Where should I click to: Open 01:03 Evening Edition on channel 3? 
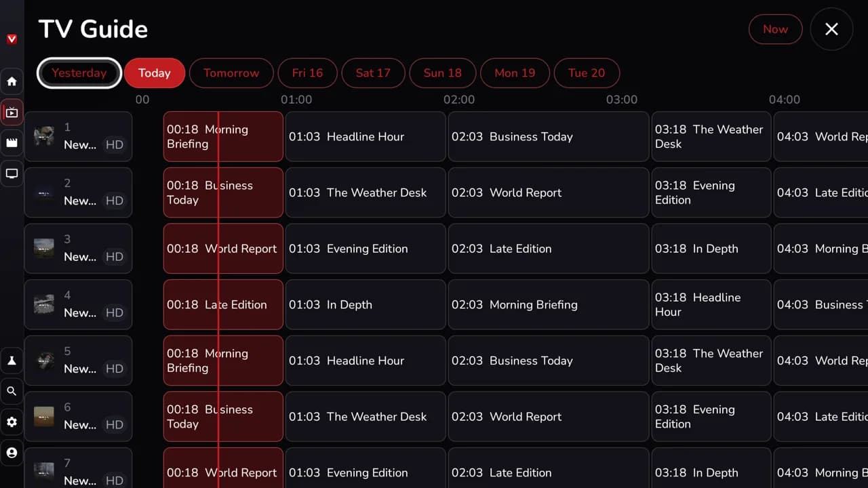[x=366, y=248]
